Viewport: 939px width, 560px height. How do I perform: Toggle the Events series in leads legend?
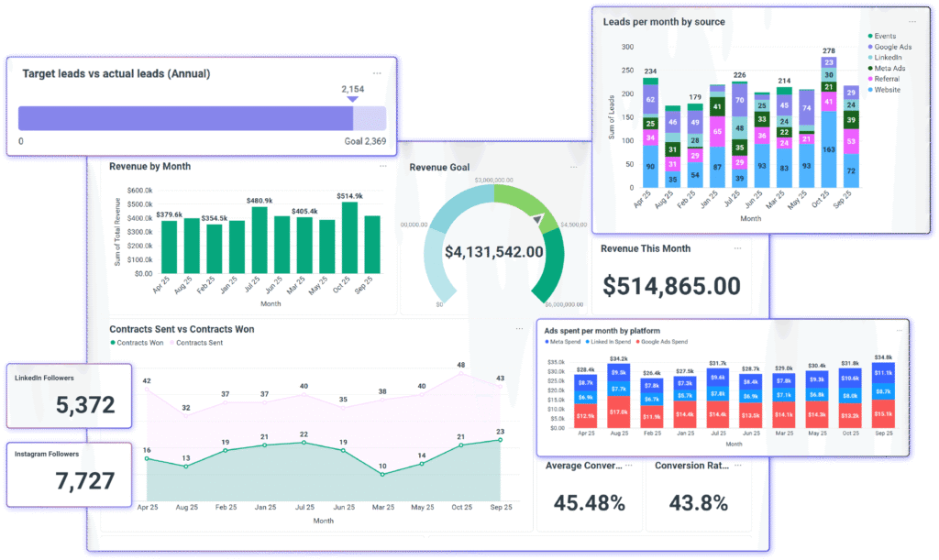(885, 37)
